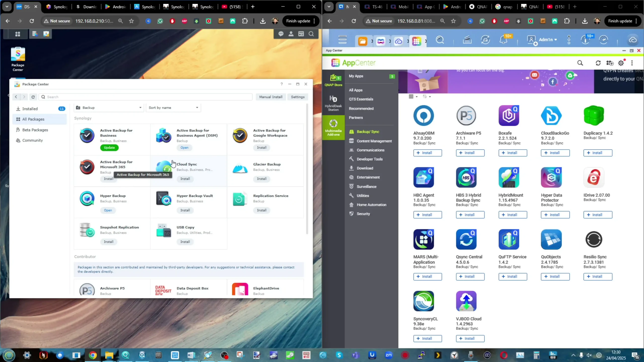Toggle system volume mute icon in tray
The width and height of the screenshot is (644, 362).
pyautogui.click(x=589, y=355)
